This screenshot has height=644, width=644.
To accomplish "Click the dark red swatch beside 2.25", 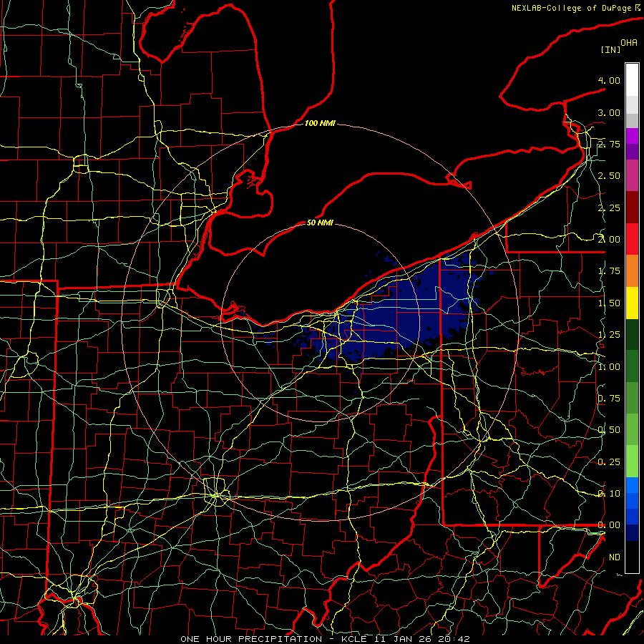I will click(x=632, y=208).
